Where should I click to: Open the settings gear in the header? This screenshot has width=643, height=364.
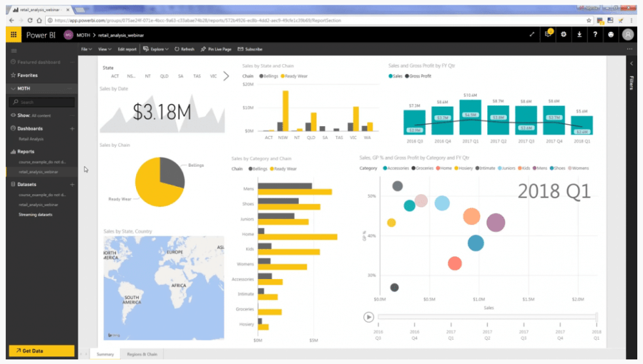(x=564, y=35)
